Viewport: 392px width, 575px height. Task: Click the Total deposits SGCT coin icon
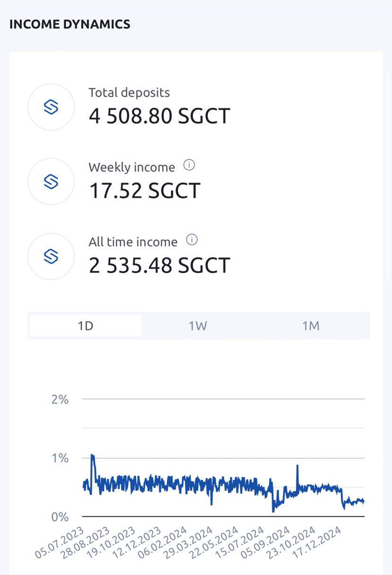click(51, 107)
